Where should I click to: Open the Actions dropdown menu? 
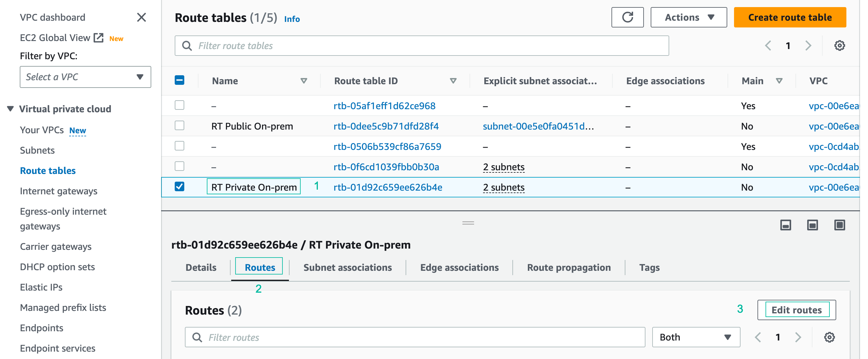pos(688,17)
